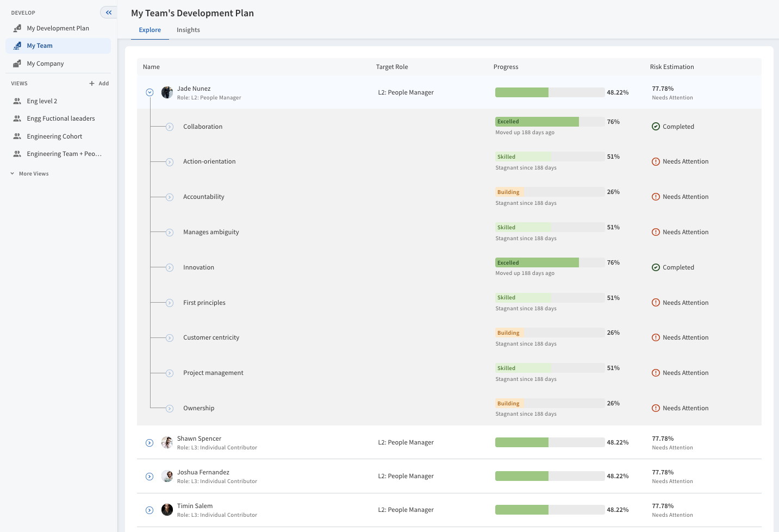Click Accountability's Building progress bar
Viewport: 779px width, 532px height.
(x=550, y=192)
